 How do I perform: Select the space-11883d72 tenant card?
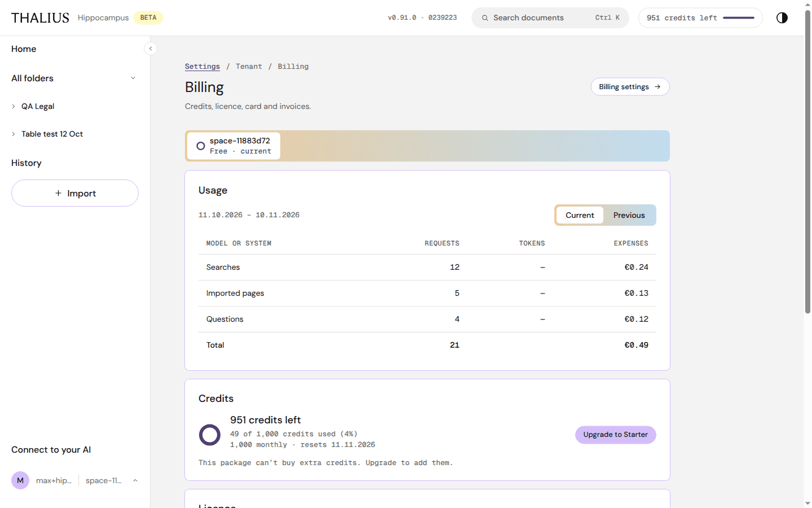[233, 146]
